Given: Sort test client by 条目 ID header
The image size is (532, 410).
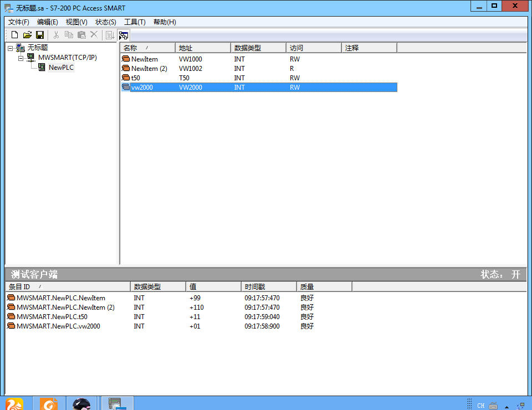Looking at the screenshot, I should [68, 287].
